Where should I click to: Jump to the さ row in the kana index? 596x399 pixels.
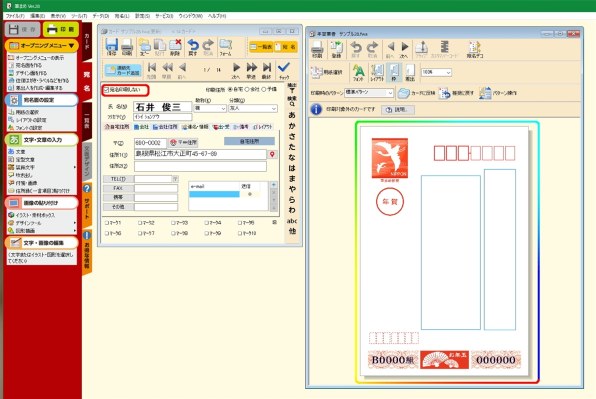tap(292, 136)
